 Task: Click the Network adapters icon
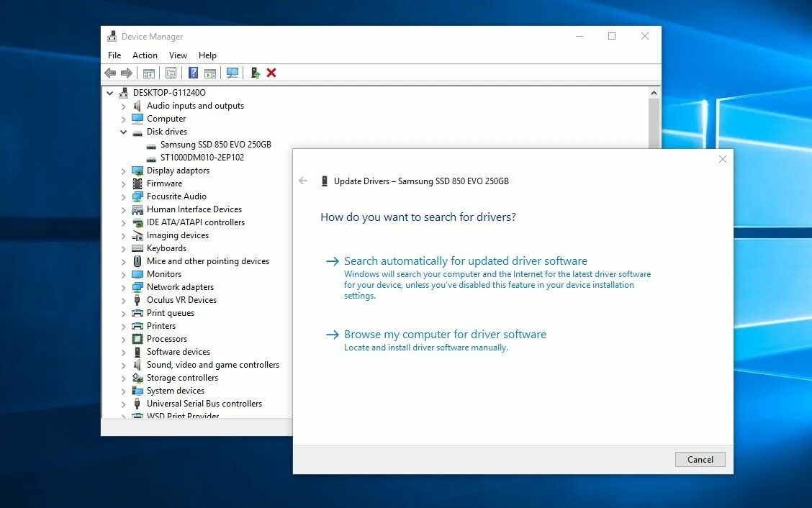[x=137, y=287]
